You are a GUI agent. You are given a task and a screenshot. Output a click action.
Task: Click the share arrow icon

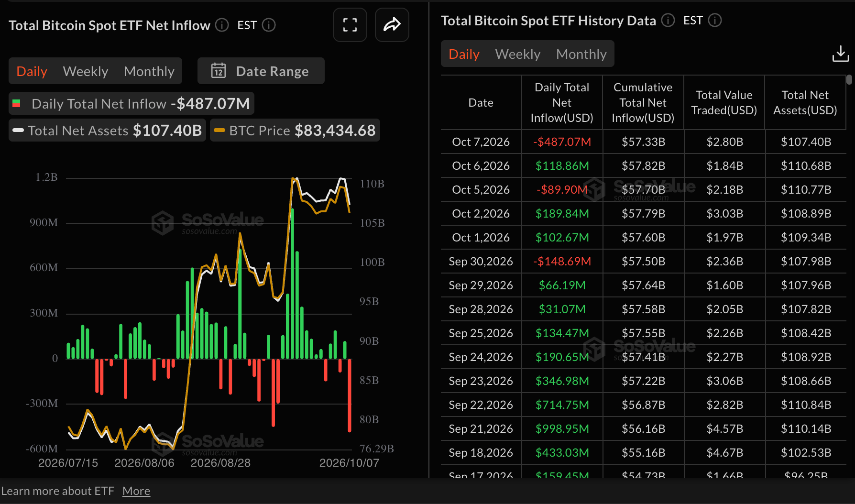(392, 25)
